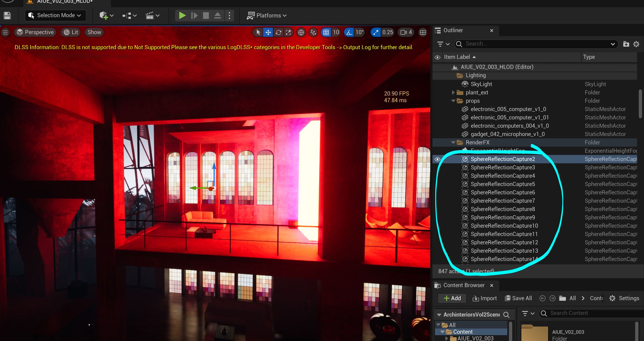The image size is (644, 341).
Task: Adjust the camera speed value showing 4
Action: [406, 32]
